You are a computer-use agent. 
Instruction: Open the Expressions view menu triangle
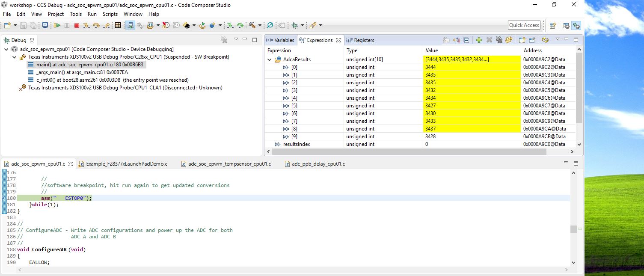557,39
